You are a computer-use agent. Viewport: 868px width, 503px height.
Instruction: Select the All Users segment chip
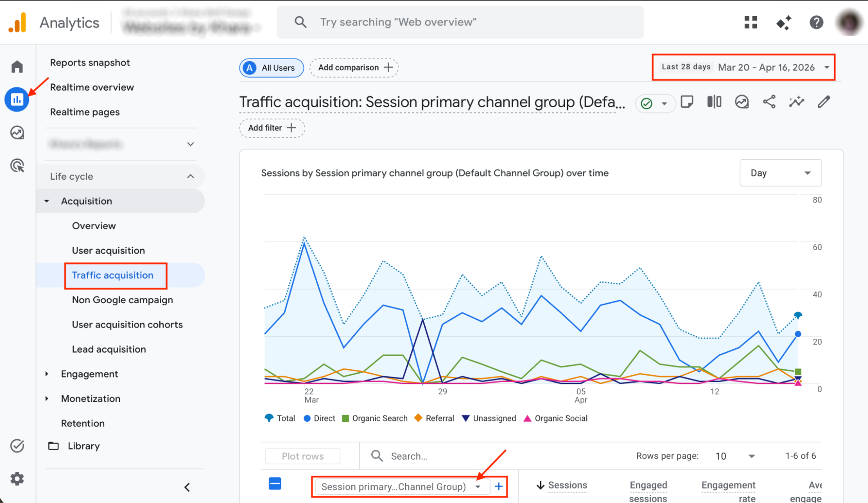coord(271,68)
